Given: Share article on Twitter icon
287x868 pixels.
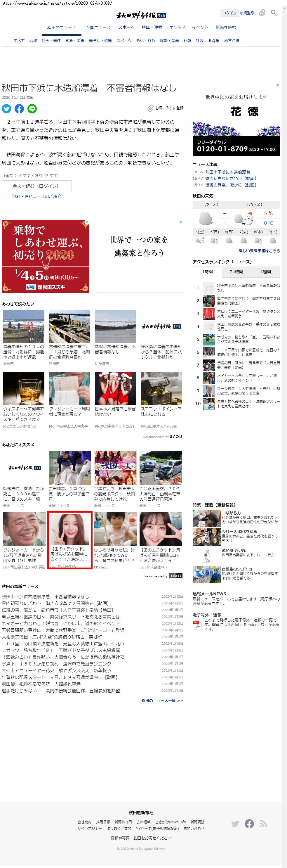Looking at the screenshot, I should 6,108.
